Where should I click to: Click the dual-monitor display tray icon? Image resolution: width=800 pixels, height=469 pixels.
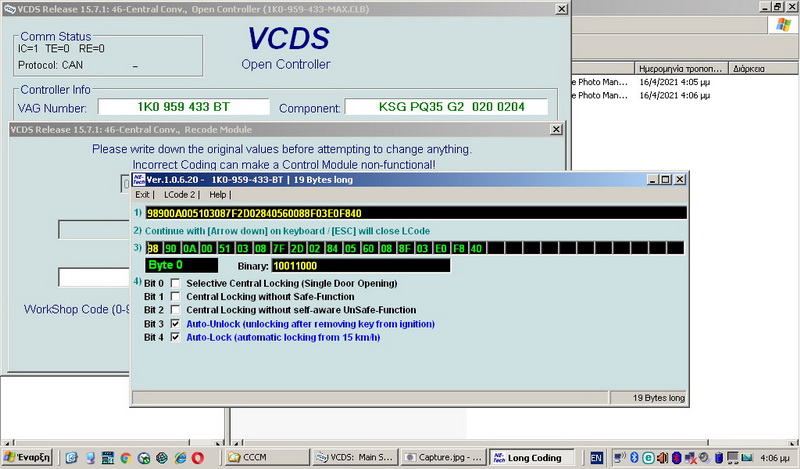point(733,458)
